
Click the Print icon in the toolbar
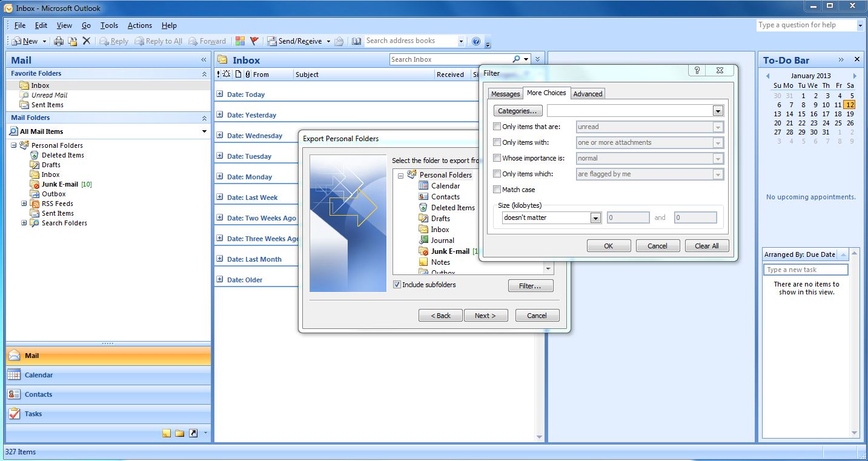pyautogui.click(x=59, y=41)
